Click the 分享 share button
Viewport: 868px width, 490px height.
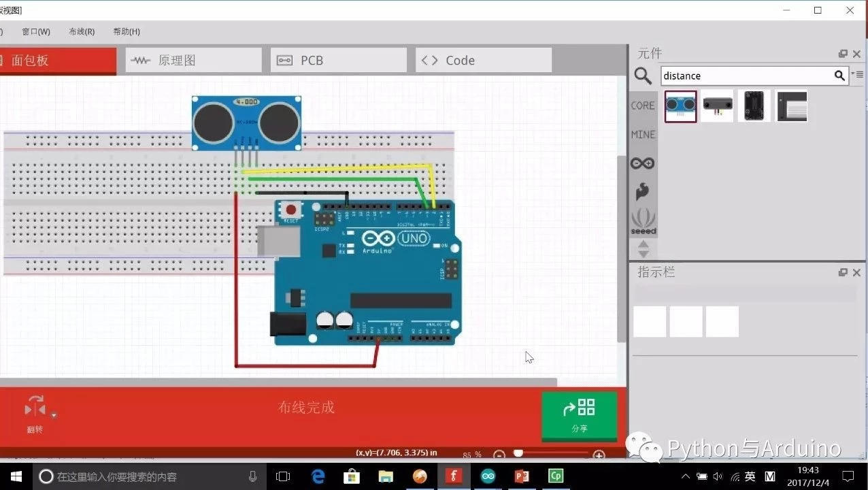coord(580,416)
